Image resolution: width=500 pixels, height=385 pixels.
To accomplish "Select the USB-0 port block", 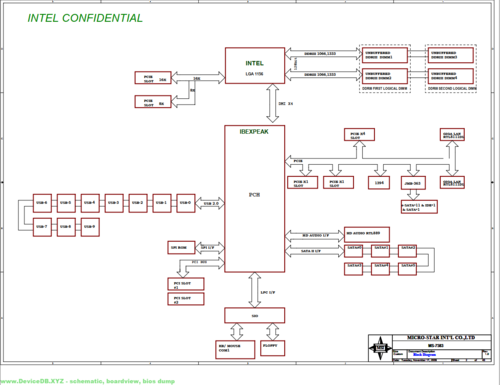I will 186,203.
